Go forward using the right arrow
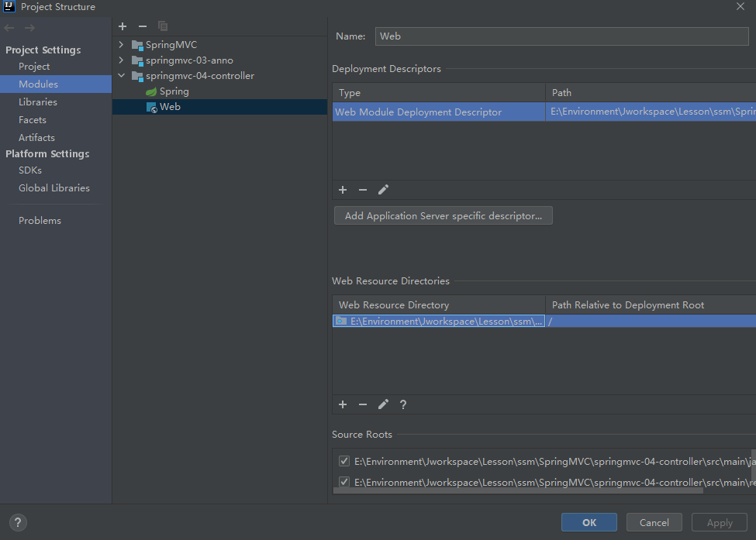Image resolution: width=756 pixels, height=540 pixels. (x=30, y=28)
